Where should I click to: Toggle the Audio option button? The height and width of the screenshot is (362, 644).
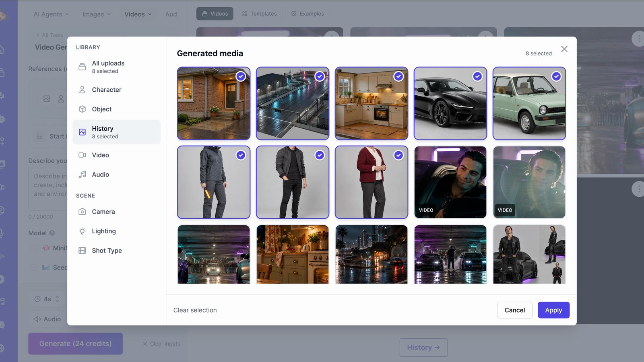[47, 319]
